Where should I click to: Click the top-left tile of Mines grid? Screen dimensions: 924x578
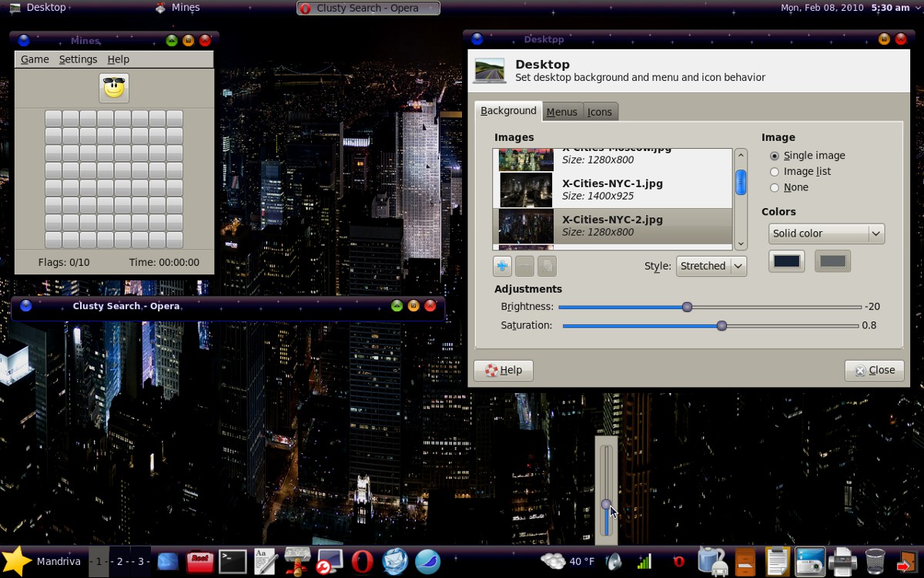(x=53, y=118)
